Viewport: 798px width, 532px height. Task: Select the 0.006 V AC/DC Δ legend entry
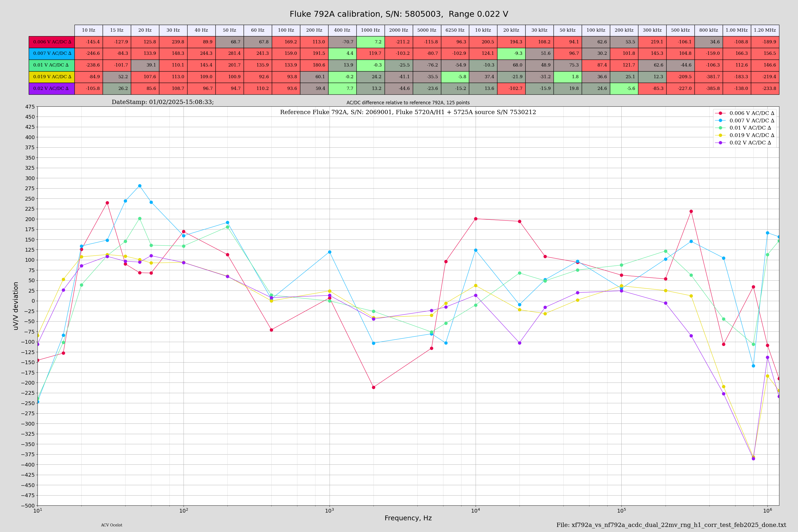click(745, 113)
